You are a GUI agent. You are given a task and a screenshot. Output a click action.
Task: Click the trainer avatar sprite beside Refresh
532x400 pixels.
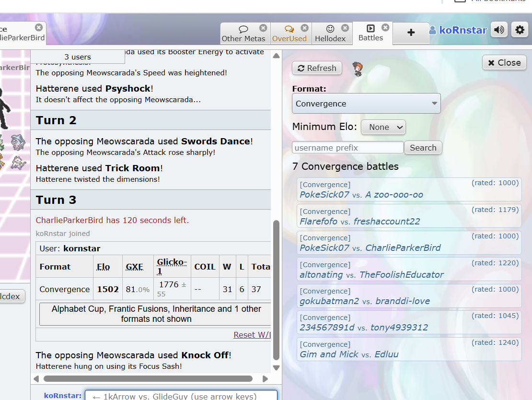357,69
